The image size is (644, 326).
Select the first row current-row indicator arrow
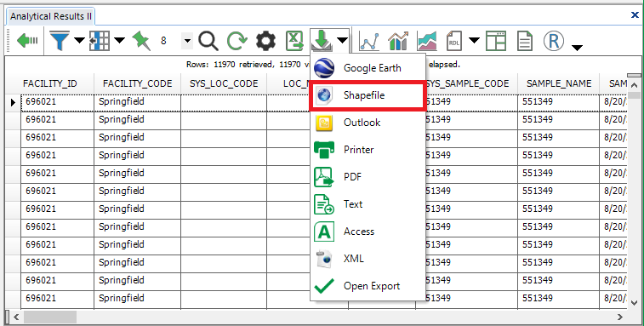[x=13, y=102]
